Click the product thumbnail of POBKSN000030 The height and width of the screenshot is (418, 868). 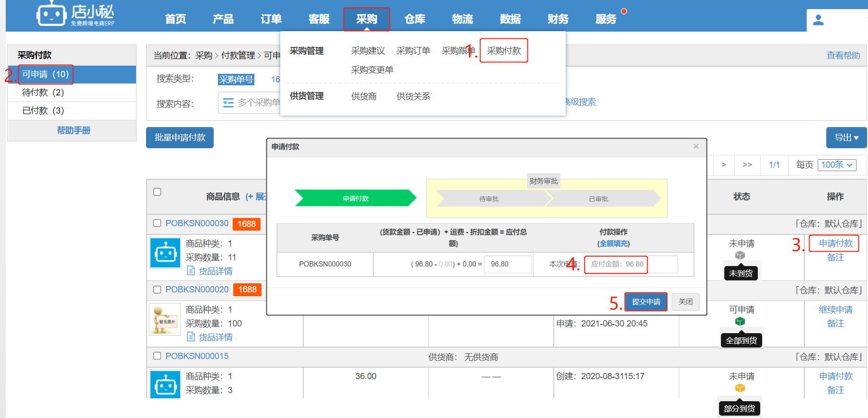point(165,253)
